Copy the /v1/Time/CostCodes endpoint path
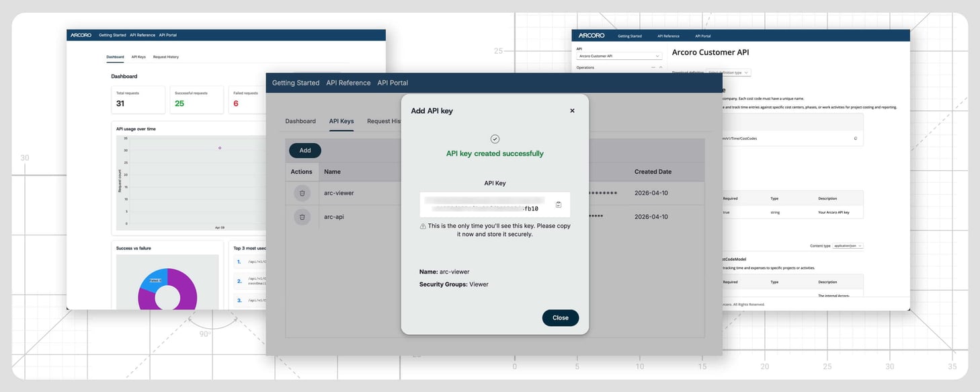 click(855, 138)
